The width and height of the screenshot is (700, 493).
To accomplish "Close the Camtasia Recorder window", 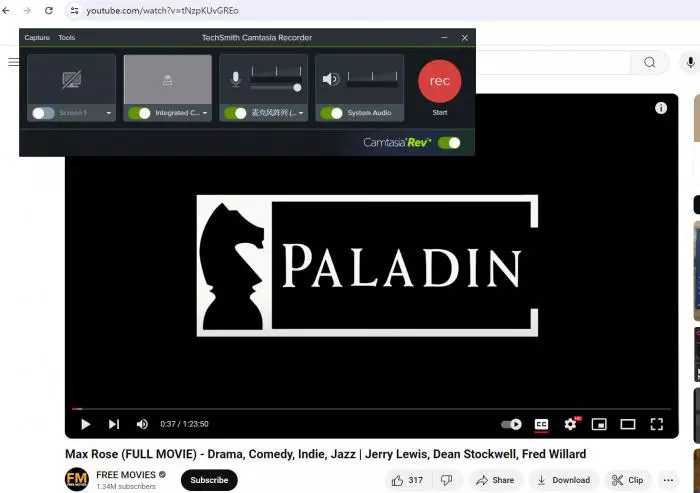I will (x=465, y=38).
